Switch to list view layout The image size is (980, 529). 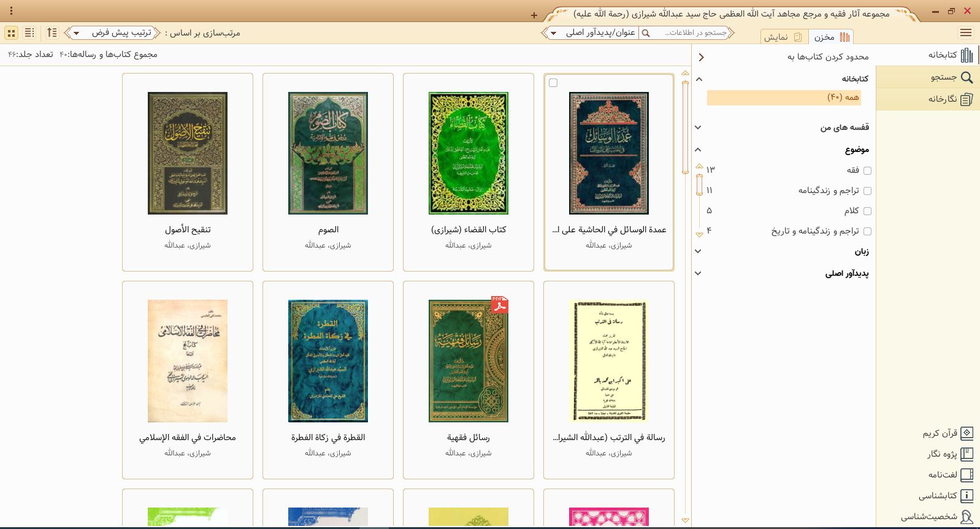(x=30, y=33)
